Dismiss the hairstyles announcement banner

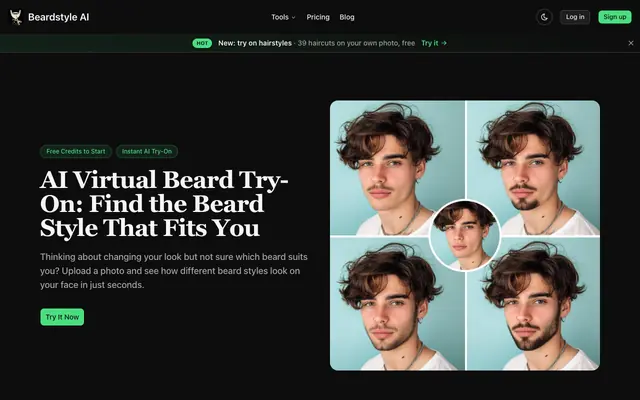click(x=631, y=43)
